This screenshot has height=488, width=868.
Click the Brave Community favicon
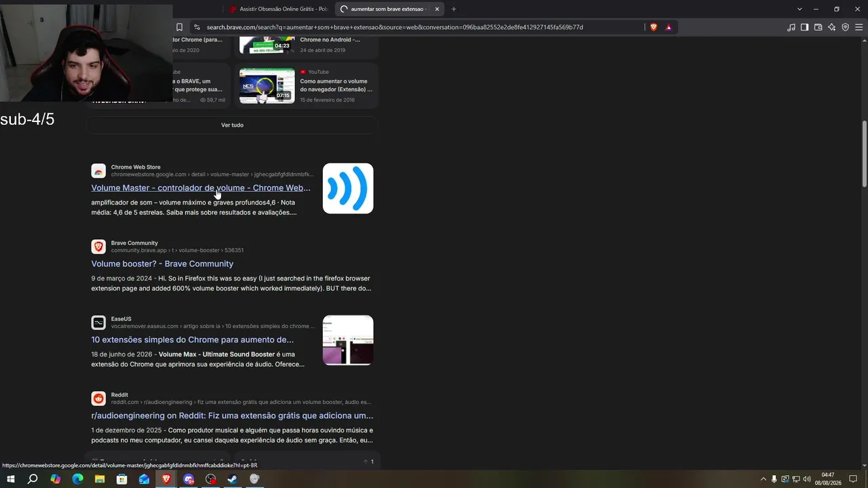98,247
